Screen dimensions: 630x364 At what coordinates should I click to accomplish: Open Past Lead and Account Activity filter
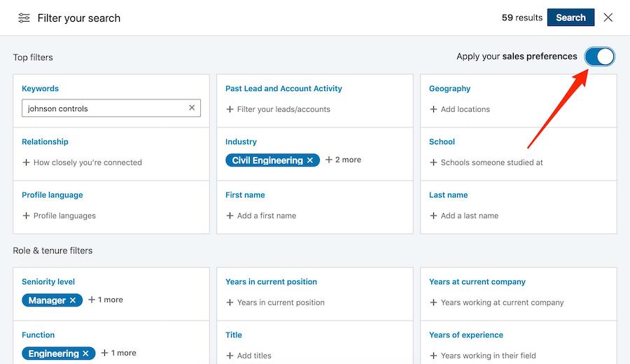tap(283, 89)
